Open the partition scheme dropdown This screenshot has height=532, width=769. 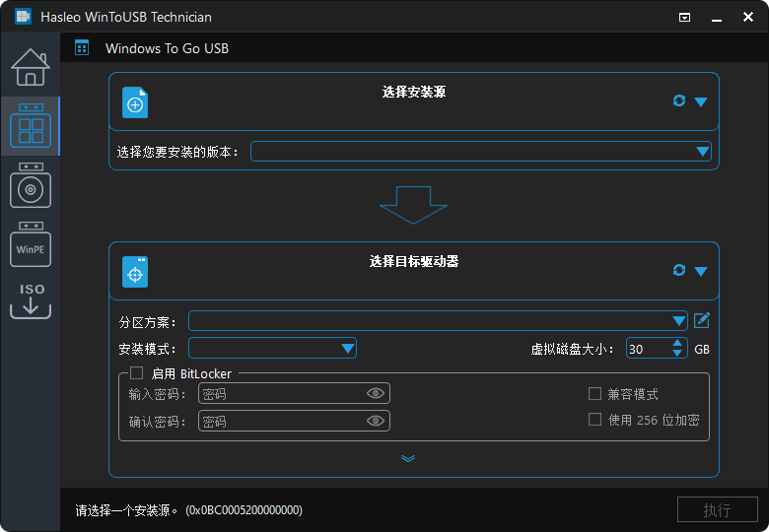click(438, 321)
